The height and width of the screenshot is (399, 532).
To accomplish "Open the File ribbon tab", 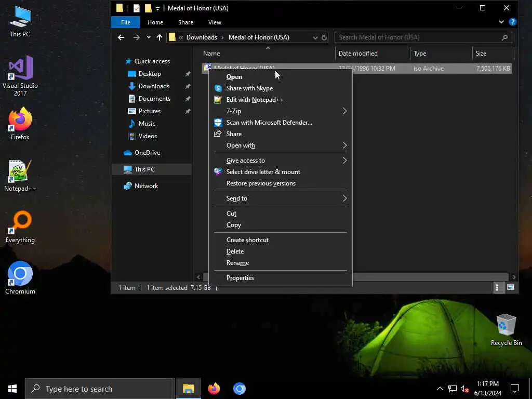I will pos(126,22).
